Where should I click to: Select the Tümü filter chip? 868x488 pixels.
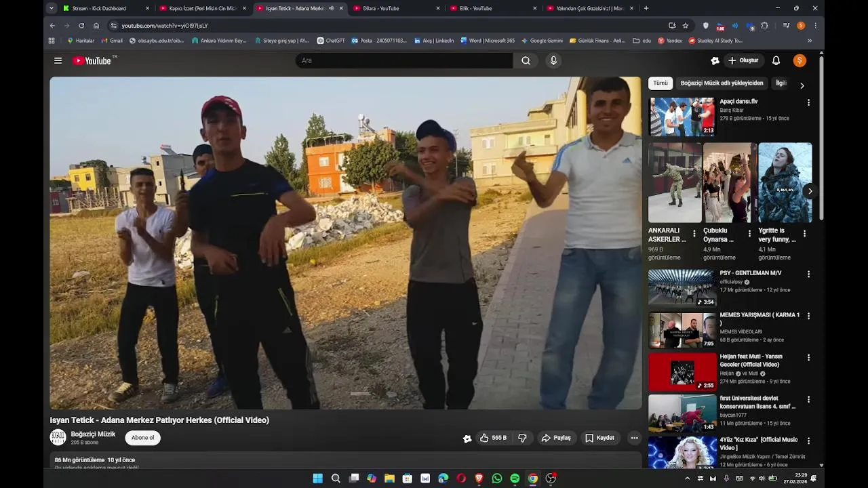click(x=660, y=83)
